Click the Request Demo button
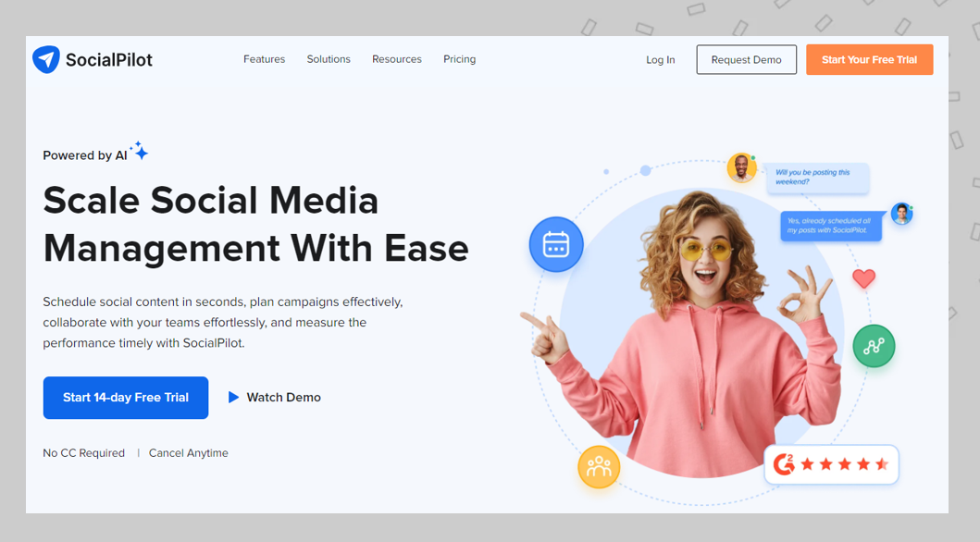The image size is (980, 542). pos(746,60)
